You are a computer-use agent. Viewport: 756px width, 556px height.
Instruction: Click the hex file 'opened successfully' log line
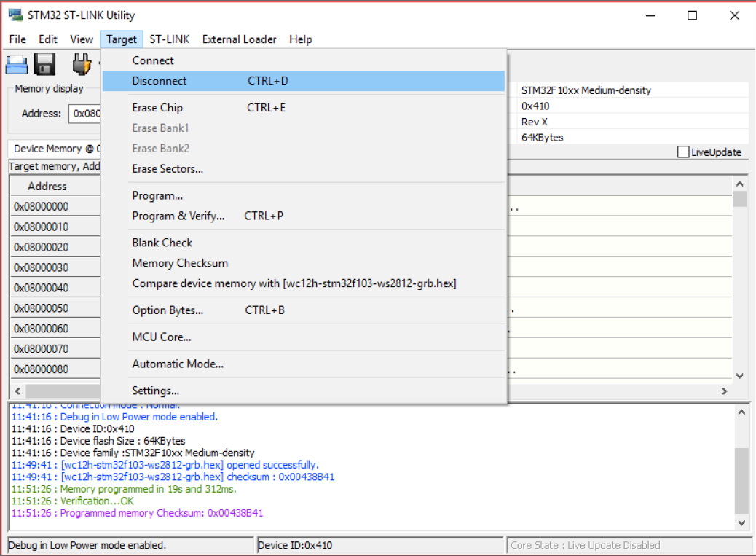point(165,465)
